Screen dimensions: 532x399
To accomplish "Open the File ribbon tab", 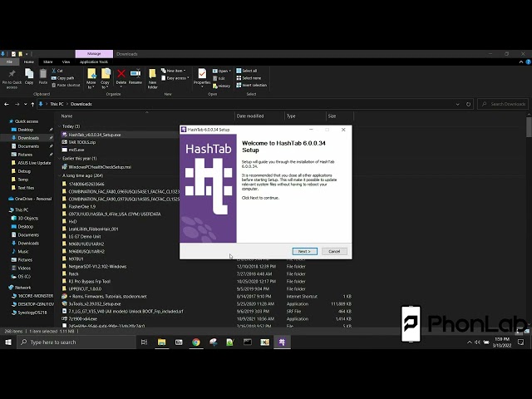I will pos(9,62).
